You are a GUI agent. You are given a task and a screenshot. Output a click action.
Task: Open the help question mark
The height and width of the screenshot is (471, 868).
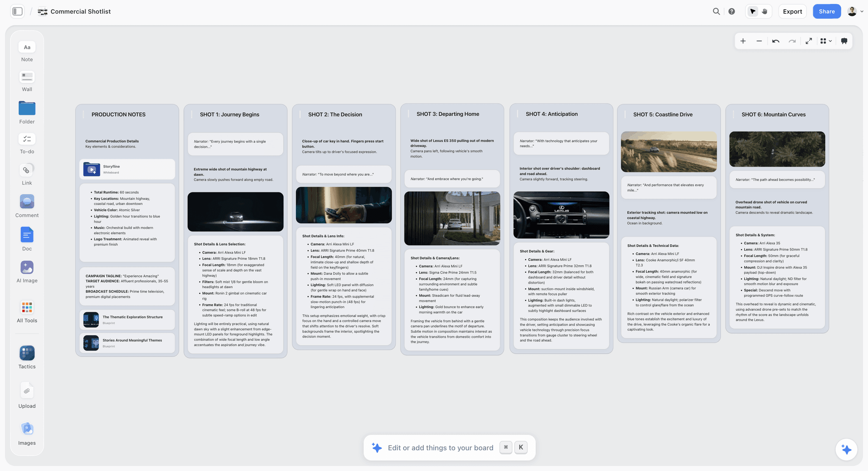click(732, 11)
